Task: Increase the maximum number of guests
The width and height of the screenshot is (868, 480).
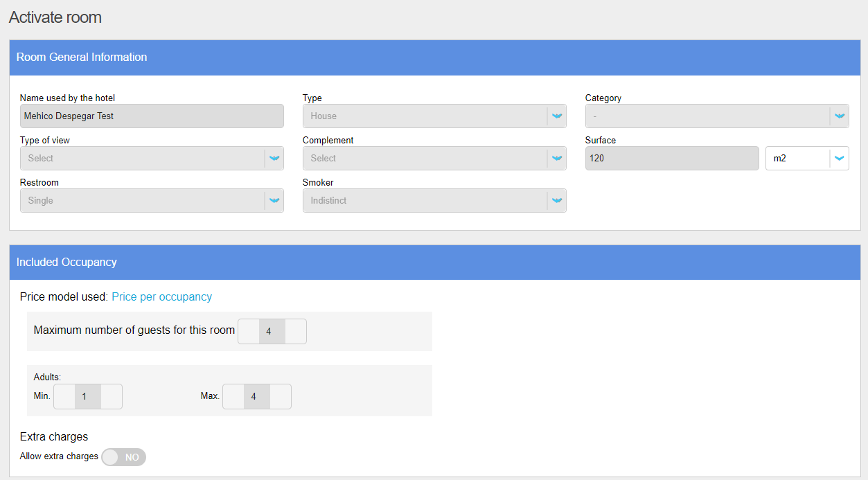Action: 295,332
